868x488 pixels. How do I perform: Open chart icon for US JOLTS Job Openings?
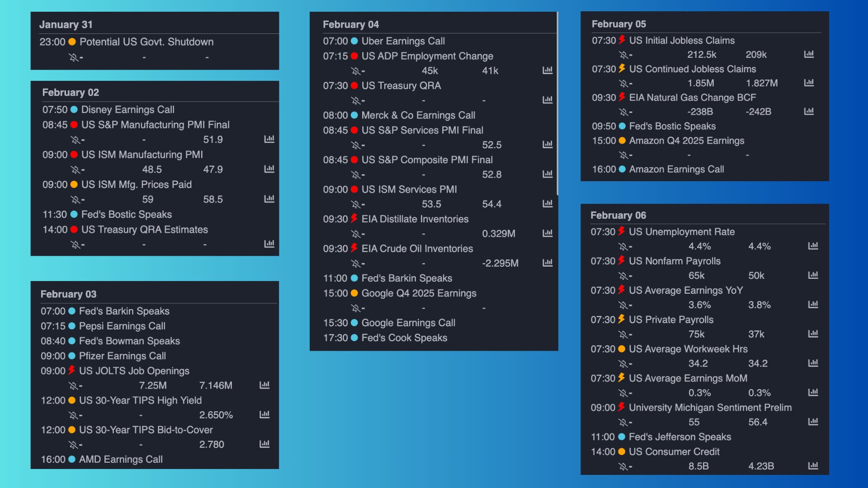pos(264,385)
